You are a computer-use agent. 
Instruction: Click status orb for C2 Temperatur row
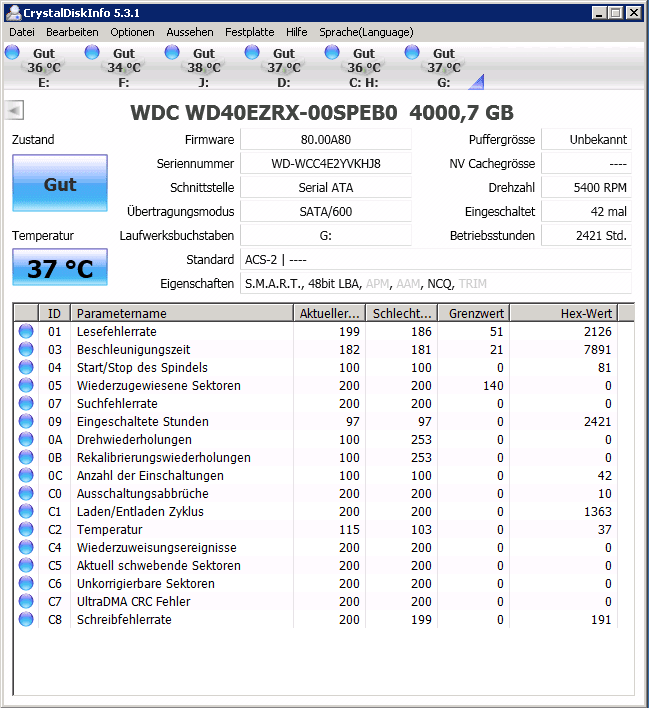pyautogui.click(x=26, y=529)
